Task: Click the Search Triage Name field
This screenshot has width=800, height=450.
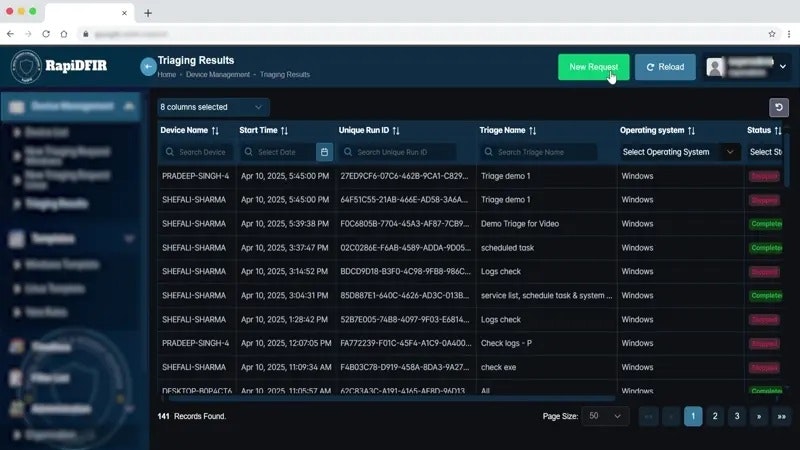Action: (538, 152)
